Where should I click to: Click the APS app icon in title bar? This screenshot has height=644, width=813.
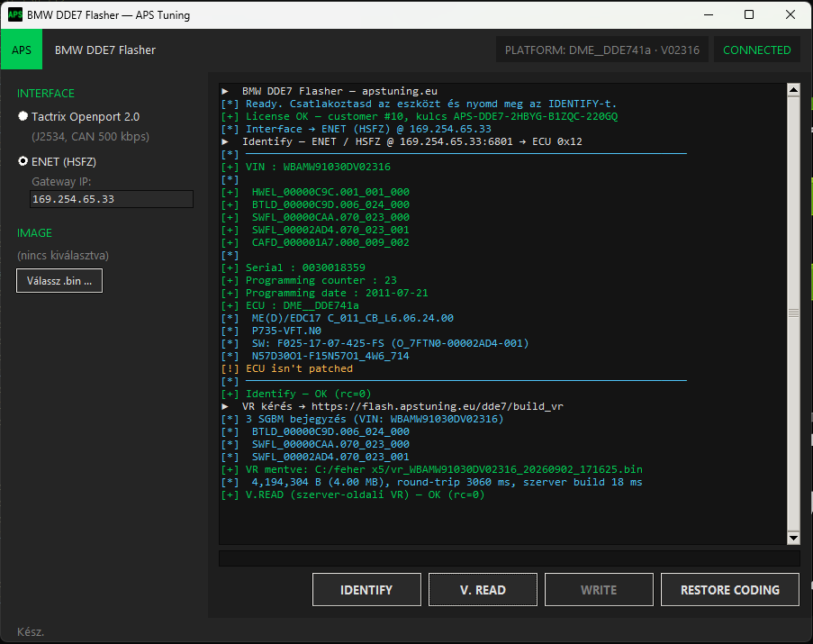click(x=15, y=14)
